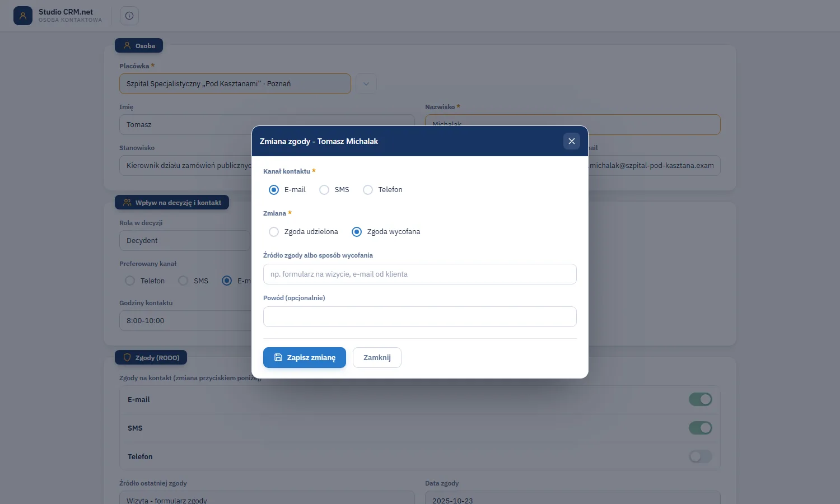This screenshot has width=840, height=504.
Task: Select SMS as Preferowany kanał
Action: tap(183, 281)
